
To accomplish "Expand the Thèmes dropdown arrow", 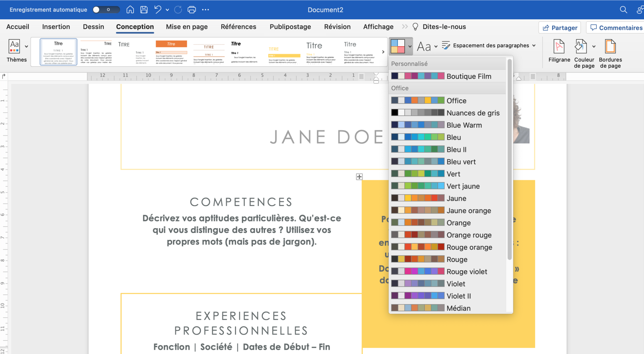I will tap(26, 47).
